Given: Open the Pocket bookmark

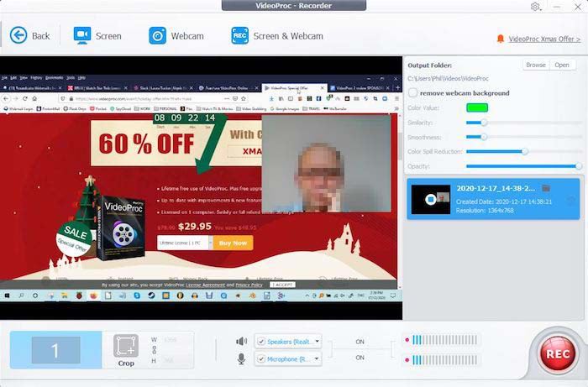Looking at the screenshot, I should (98, 108).
